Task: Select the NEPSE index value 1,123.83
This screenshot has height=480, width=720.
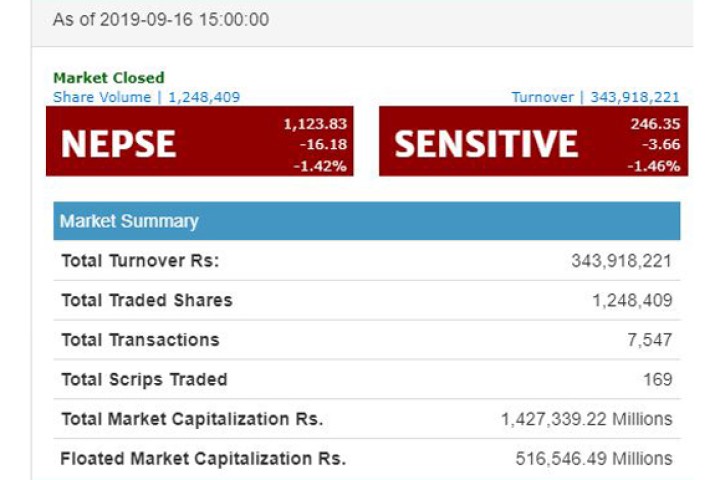Action: [315, 124]
